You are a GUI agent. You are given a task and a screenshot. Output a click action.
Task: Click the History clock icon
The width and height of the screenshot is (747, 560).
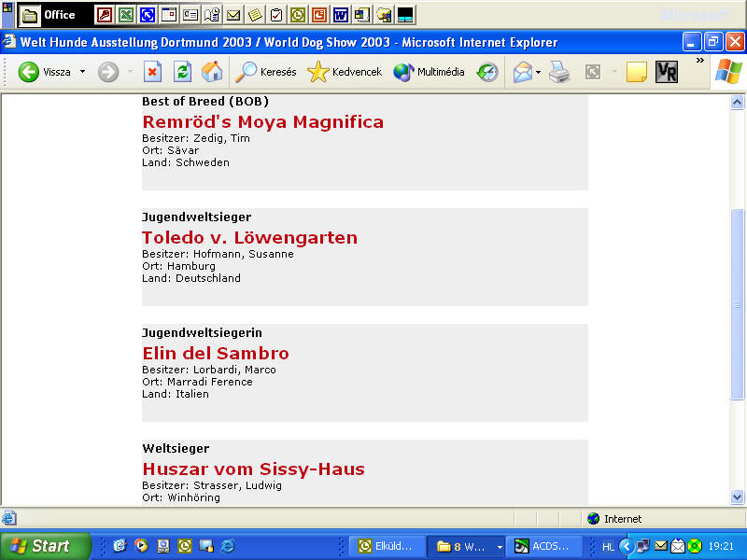click(x=487, y=72)
